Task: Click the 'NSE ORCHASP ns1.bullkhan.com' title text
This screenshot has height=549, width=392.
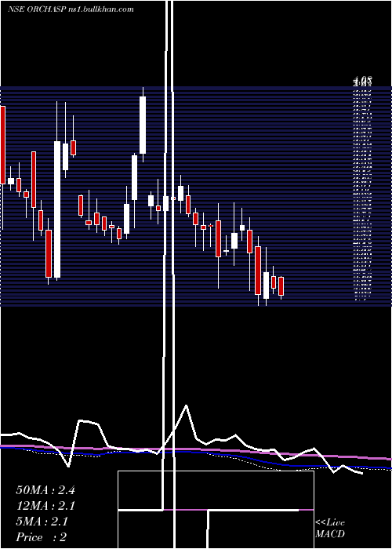Action: tap(71, 9)
